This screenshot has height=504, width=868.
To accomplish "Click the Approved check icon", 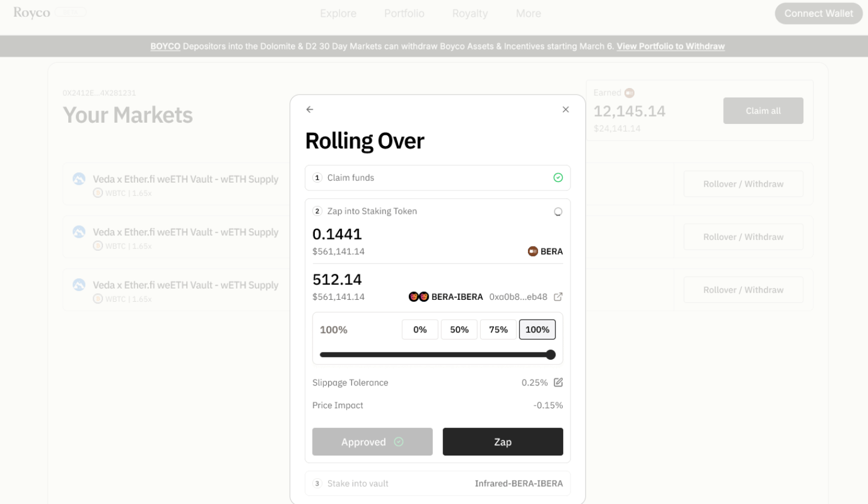I will coord(399,442).
